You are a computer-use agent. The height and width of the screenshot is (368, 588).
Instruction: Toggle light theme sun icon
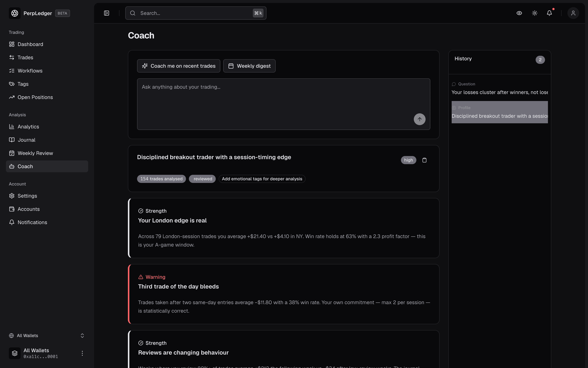coord(535,13)
